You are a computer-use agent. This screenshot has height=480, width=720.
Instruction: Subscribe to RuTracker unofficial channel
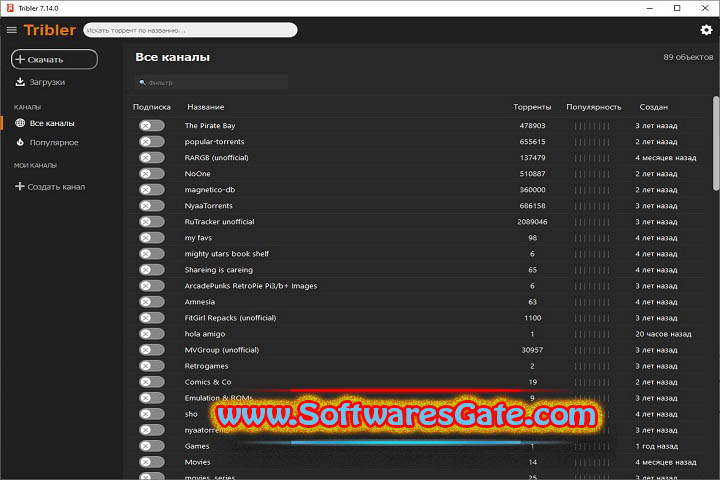pyautogui.click(x=152, y=222)
